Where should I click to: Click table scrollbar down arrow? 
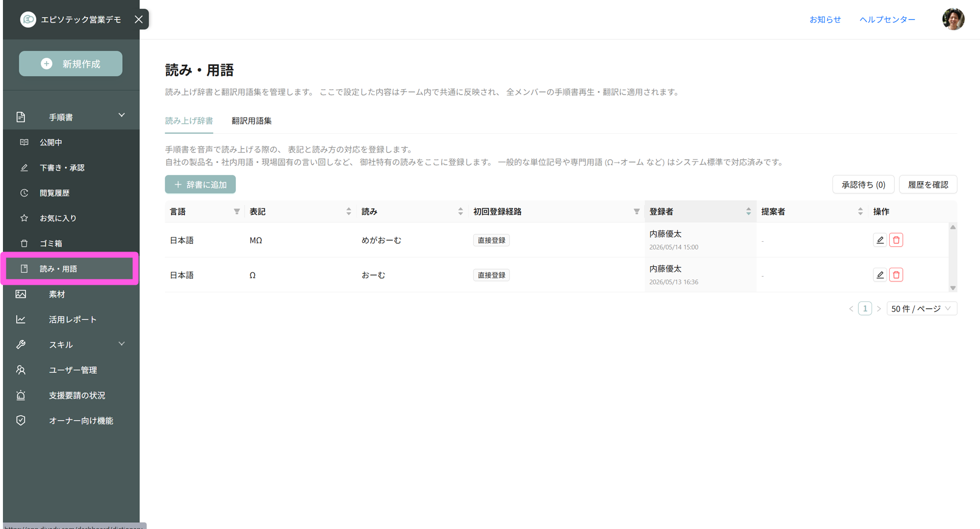tap(953, 288)
